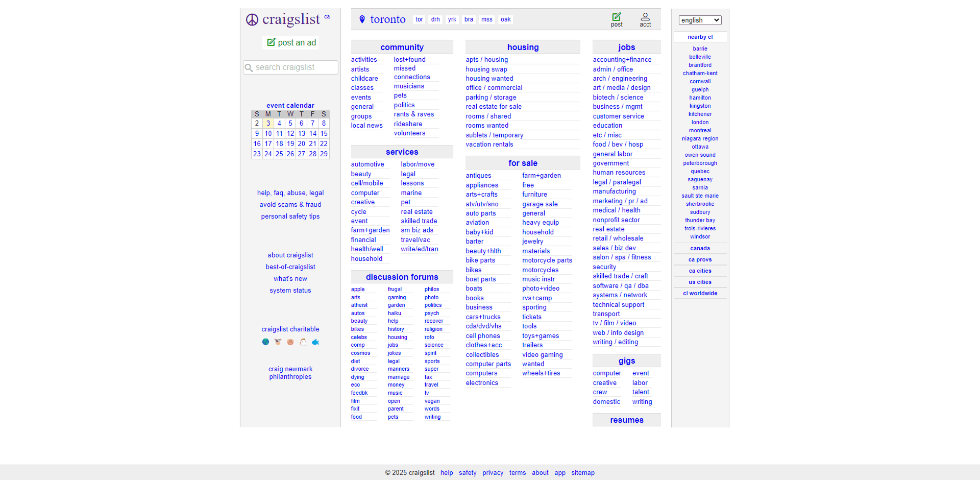Open the automotive services link
Screen dimensions: 980x480
[x=367, y=164]
